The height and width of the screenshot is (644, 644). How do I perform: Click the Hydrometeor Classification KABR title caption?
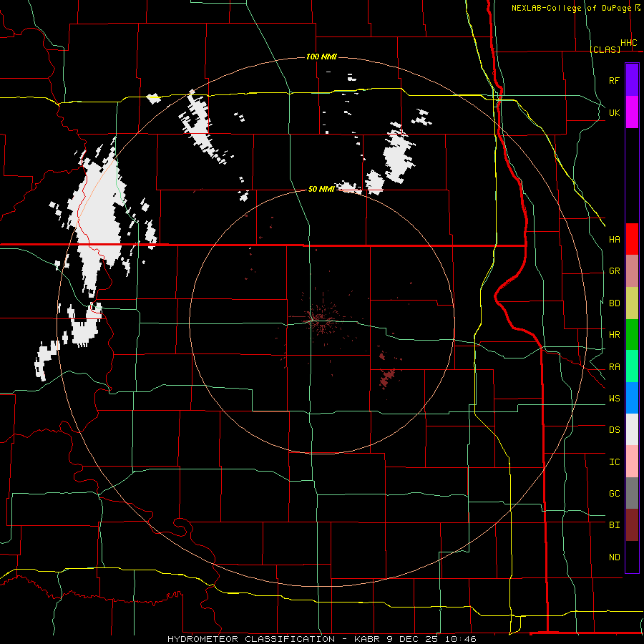[x=321, y=639]
